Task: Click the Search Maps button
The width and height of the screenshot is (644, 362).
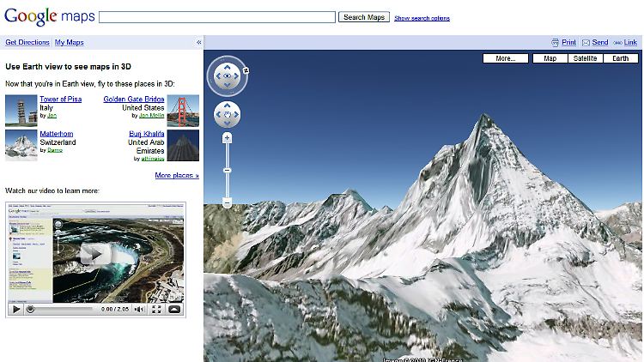Action: [364, 17]
